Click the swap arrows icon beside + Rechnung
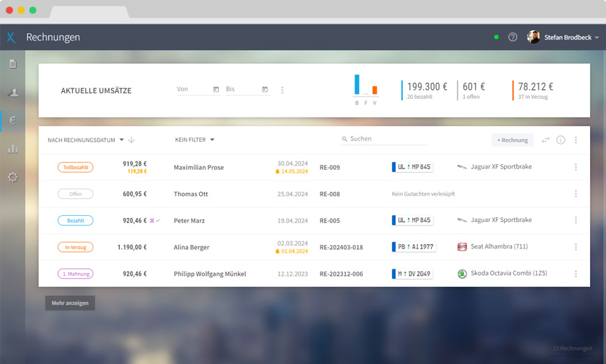 [545, 140]
